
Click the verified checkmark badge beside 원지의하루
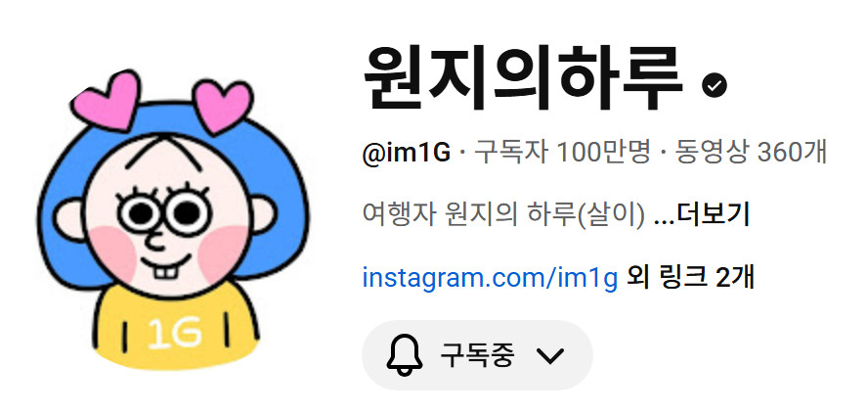(x=715, y=84)
